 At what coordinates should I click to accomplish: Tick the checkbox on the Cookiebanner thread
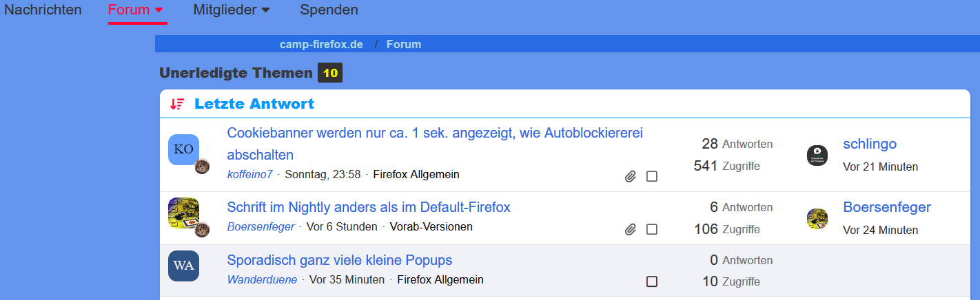point(652,177)
